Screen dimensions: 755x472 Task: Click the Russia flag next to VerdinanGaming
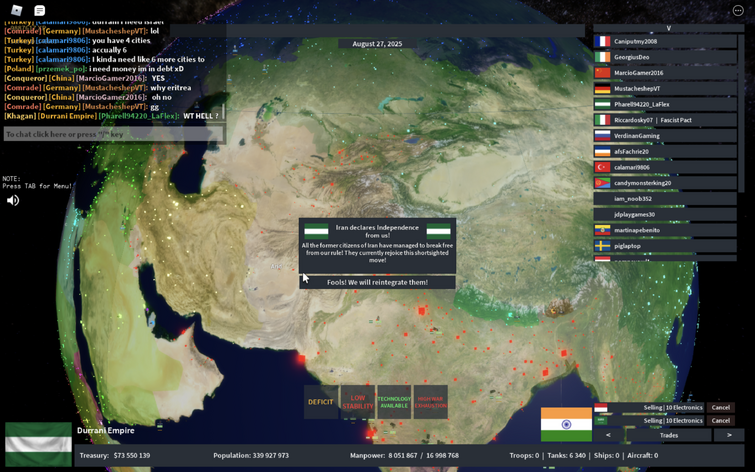pos(602,136)
